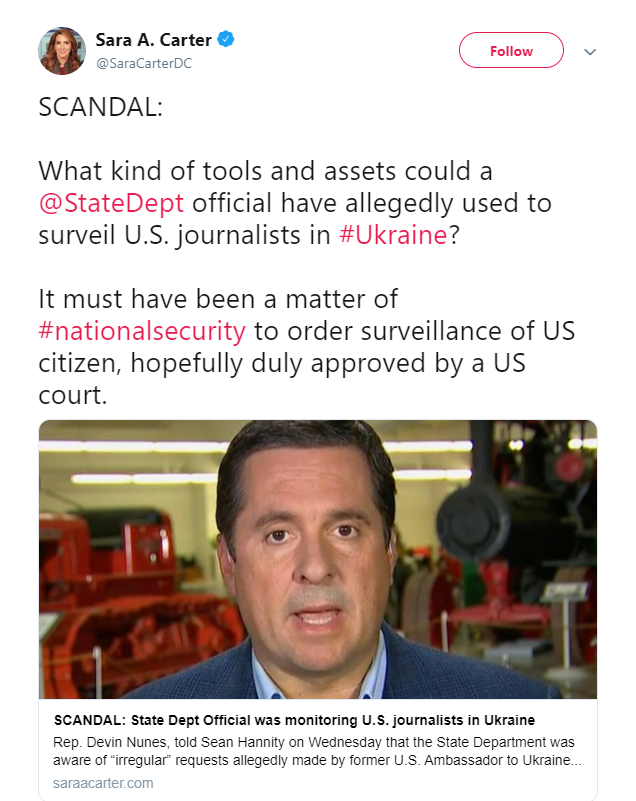636x801 pixels.
Task: Expand the tweet options chevron
Action: (590, 52)
